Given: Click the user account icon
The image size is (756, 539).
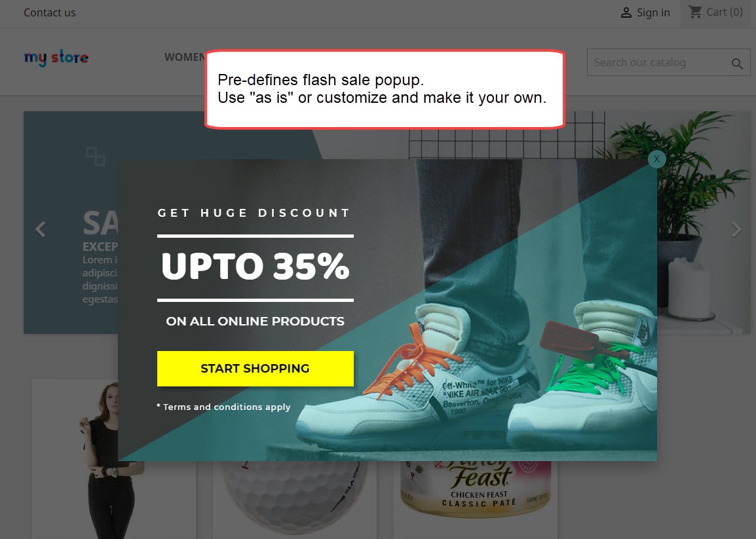Looking at the screenshot, I should 626,12.
